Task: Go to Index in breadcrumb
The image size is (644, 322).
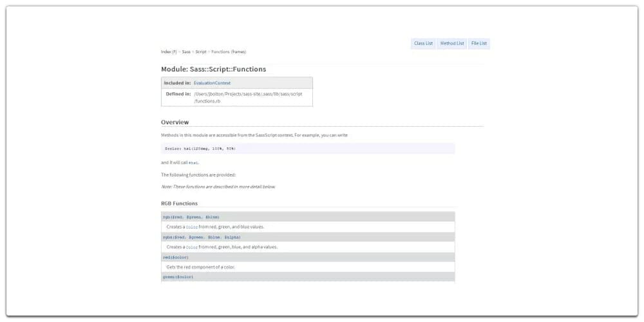Action: (x=166, y=52)
